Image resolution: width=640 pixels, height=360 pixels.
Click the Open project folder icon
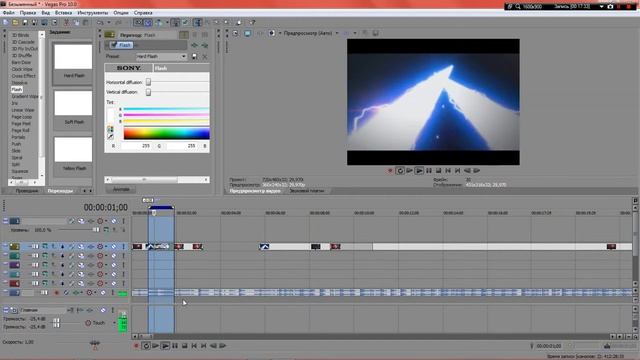[15, 22]
